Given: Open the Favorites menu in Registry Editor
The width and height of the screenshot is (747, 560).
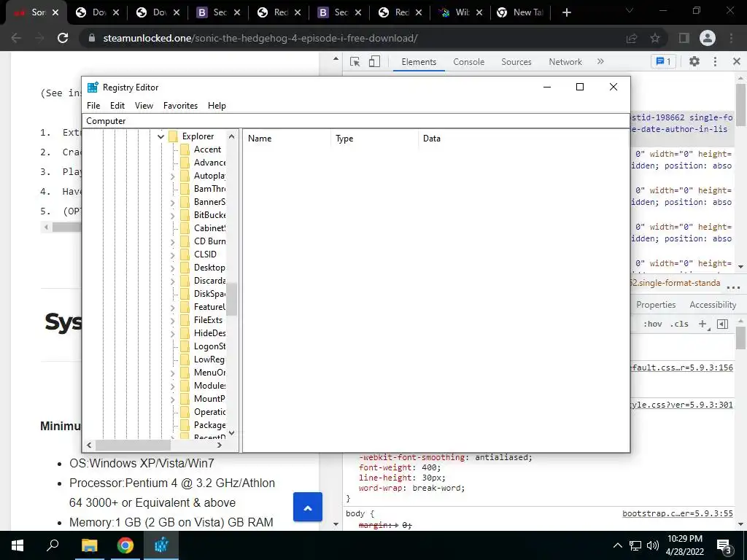Looking at the screenshot, I should (x=180, y=106).
